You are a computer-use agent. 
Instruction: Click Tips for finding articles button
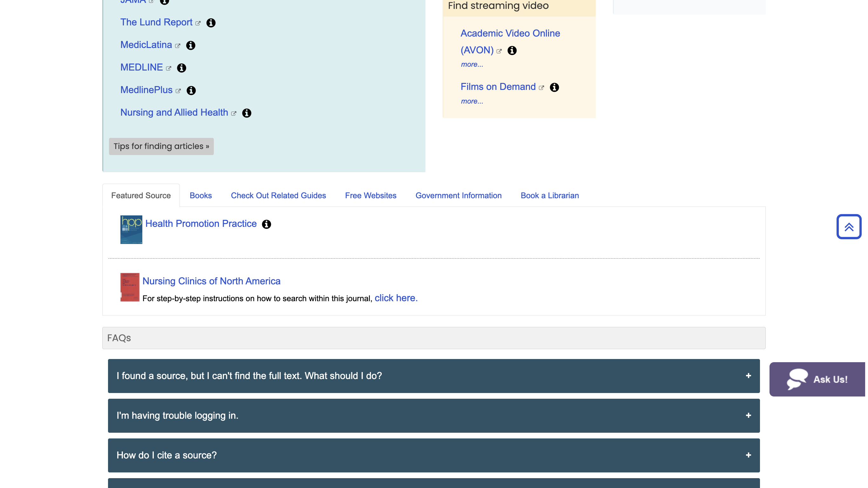click(161, 146)
